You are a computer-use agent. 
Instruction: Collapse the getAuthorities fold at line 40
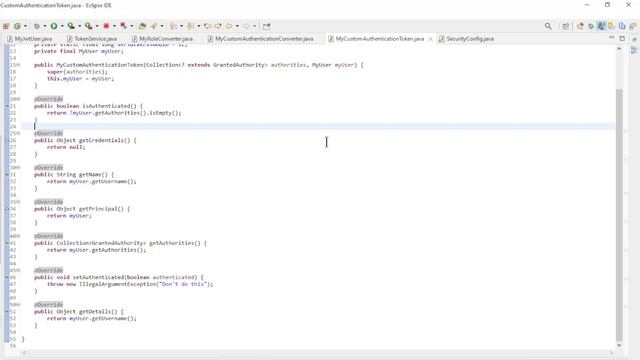click(18, 236)
